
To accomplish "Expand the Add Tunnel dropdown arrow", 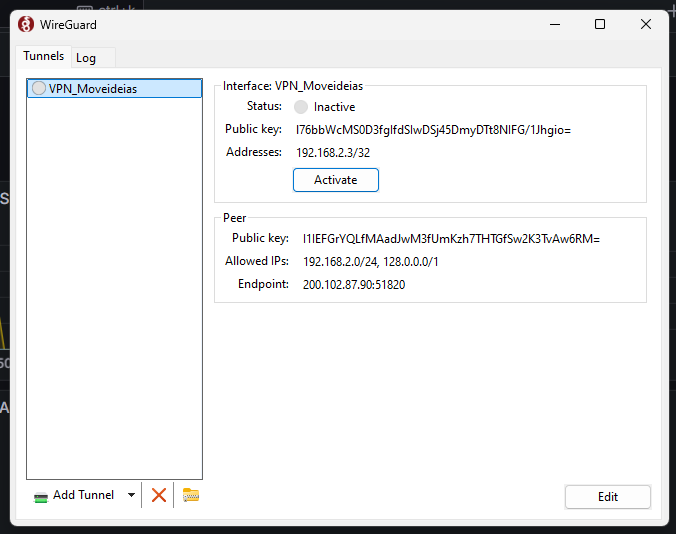I will coord(131,495).
